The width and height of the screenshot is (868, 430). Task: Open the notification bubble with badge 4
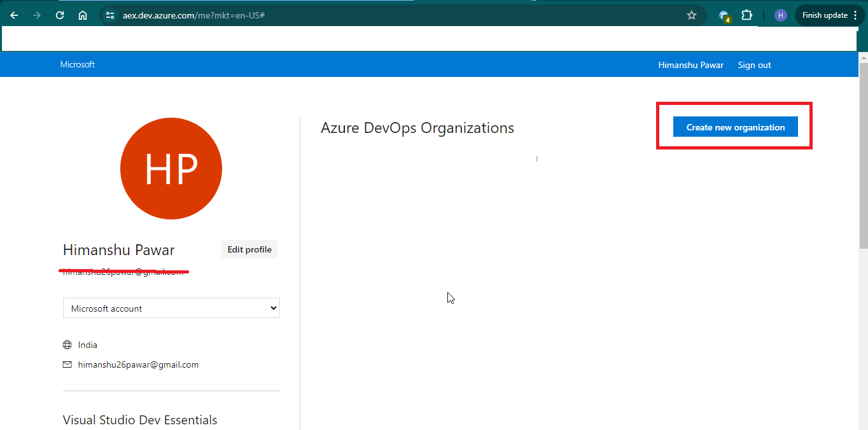[724, 15]
